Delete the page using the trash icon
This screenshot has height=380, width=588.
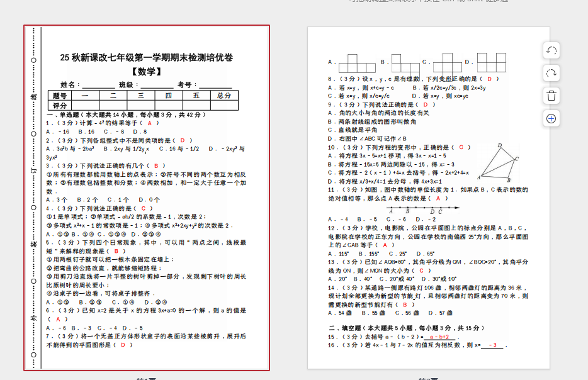click(x=551, y=96)
